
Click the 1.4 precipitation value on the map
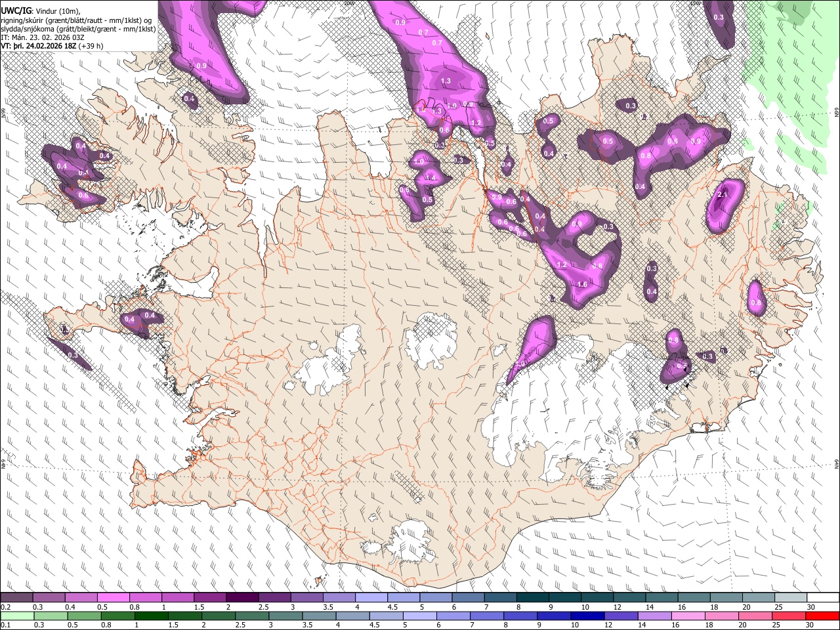click(431, 178)
